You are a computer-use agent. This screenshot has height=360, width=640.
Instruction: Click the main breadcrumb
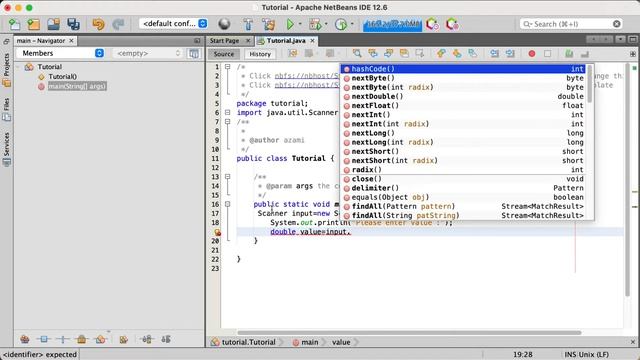(x=306, y=342)
